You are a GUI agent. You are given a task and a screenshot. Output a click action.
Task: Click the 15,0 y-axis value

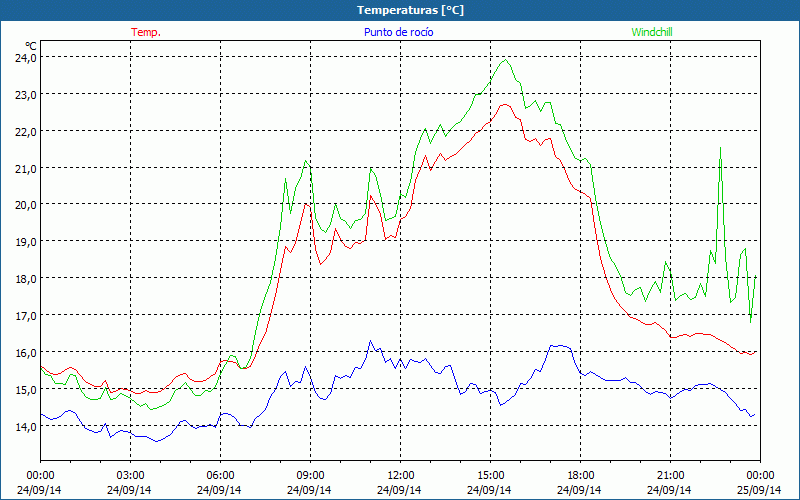pos(26,389)
